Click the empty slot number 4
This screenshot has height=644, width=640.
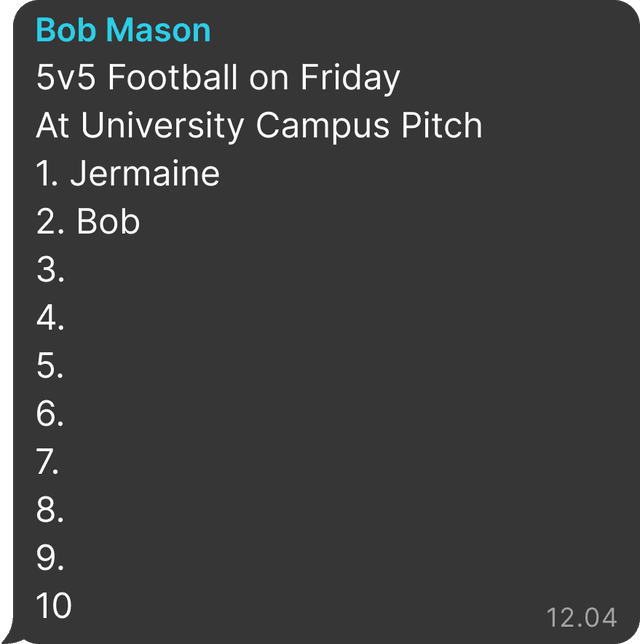tap(50, 318)
